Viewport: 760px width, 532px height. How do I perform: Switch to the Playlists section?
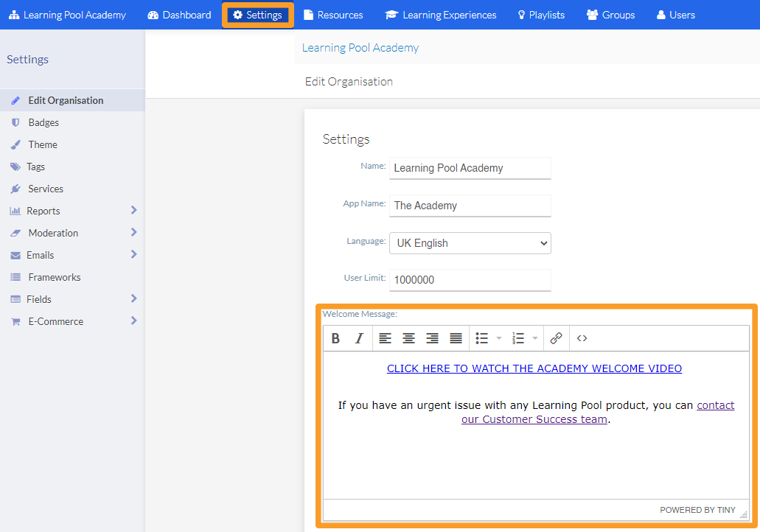(x=540, y=14)
